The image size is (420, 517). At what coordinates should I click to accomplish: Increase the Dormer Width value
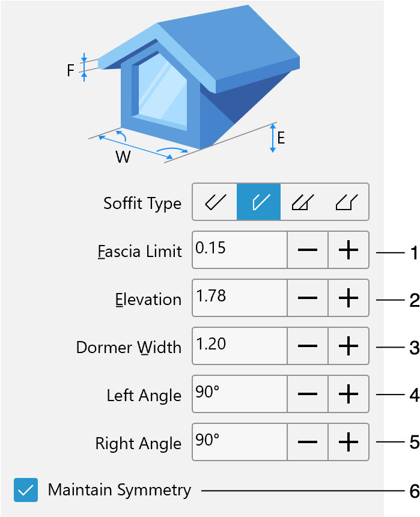click(x=348, y=346)
